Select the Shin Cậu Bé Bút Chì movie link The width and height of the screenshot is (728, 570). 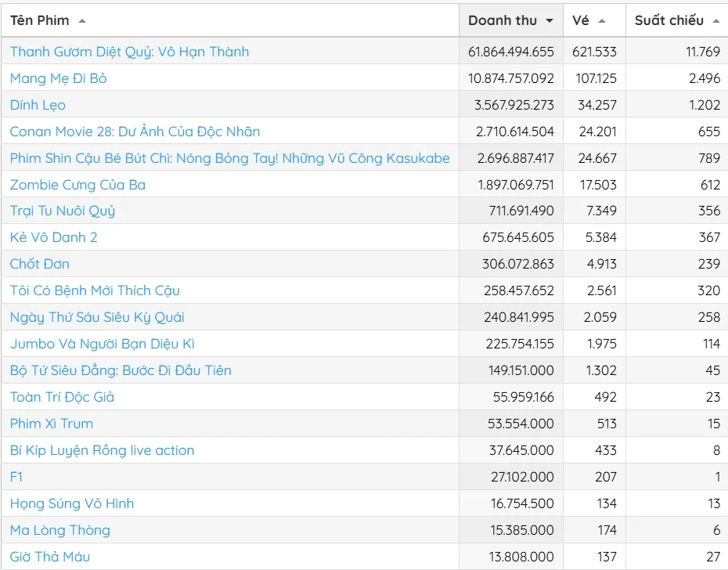229,158
